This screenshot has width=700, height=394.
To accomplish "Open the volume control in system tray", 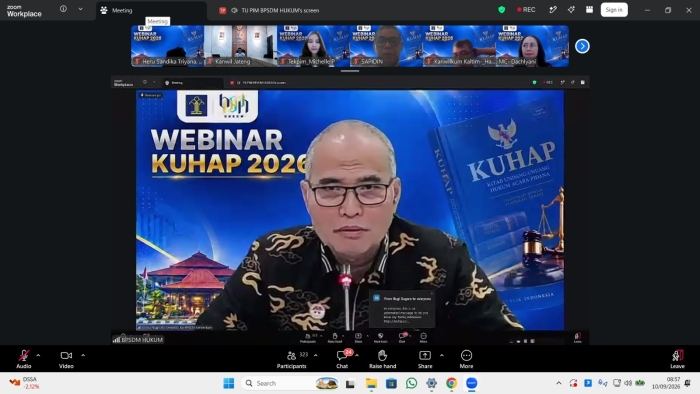I will (x=628, y=383).
